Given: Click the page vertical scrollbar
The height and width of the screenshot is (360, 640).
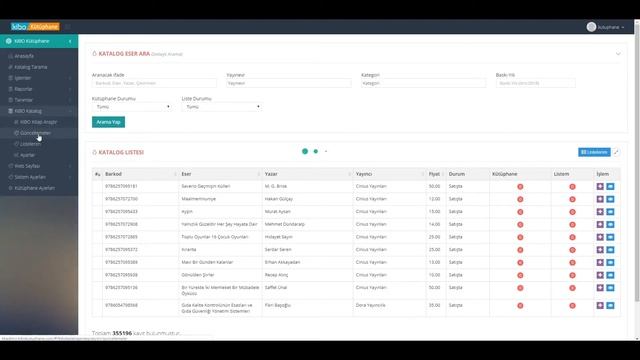Looking at the screenshot, I should 637,163.
